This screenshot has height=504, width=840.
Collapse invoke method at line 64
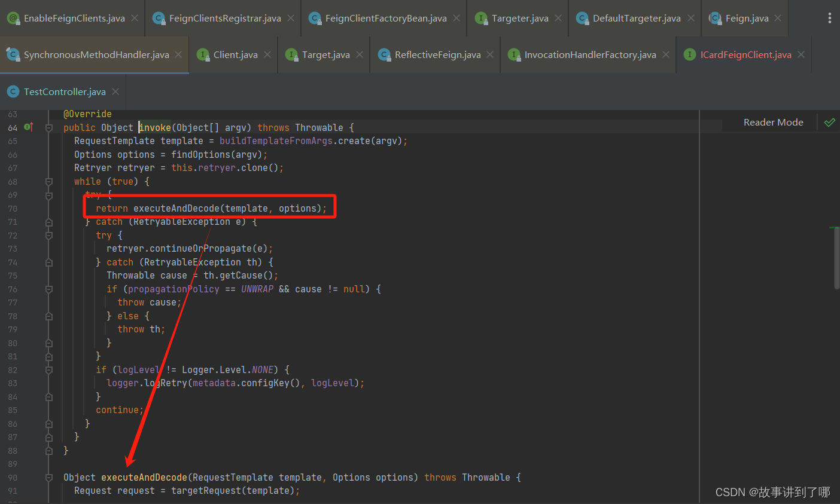(x=49, y=128)
